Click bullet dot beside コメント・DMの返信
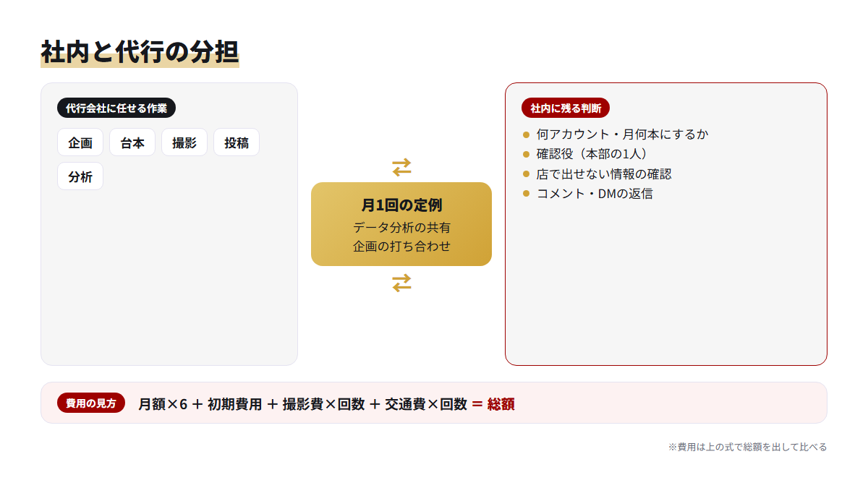Viewport: 868px width, 488px height. (x=527, y=194)
